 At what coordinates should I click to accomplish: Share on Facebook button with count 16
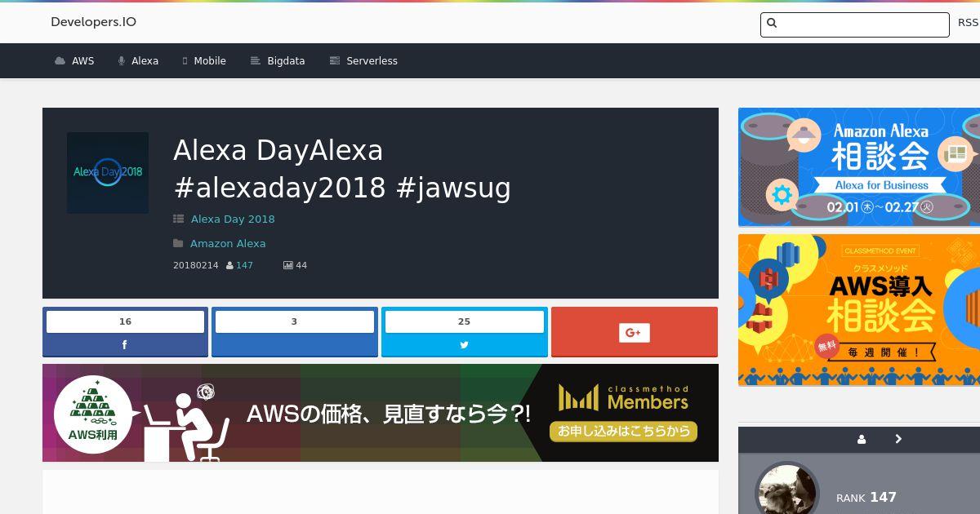[x=125, y=332]
